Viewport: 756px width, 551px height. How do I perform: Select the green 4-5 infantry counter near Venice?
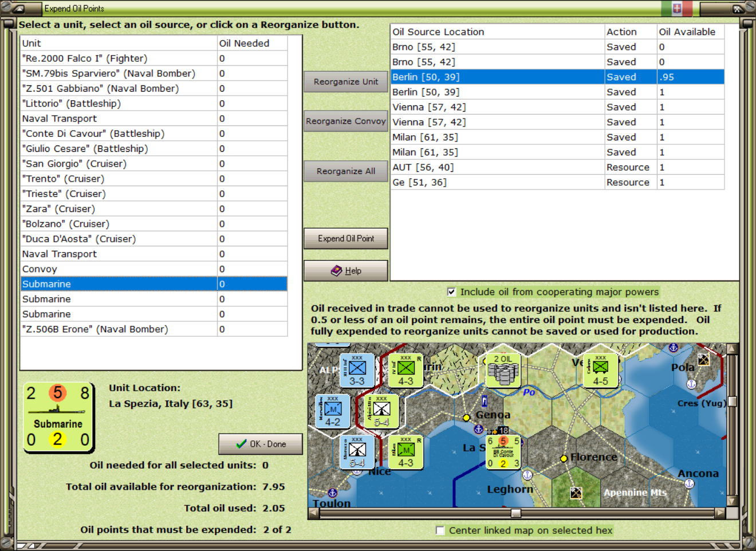pos(600,370)
